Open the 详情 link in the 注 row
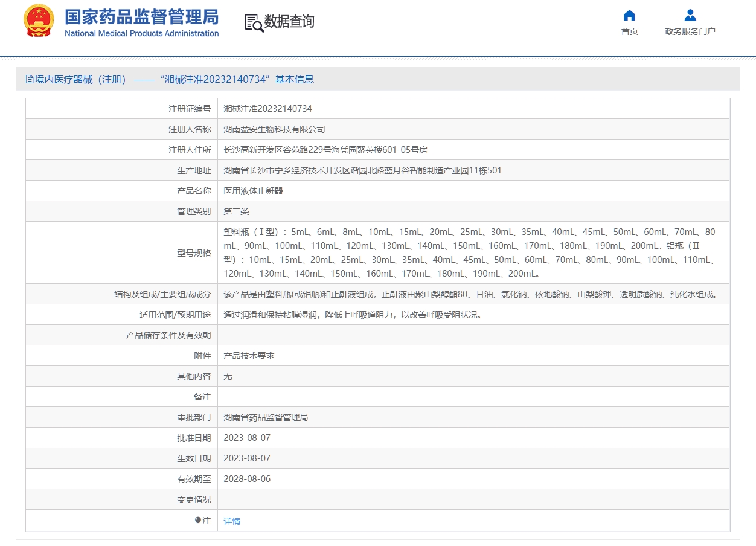This screenshot has width=756, height=546. coord(232,521)
